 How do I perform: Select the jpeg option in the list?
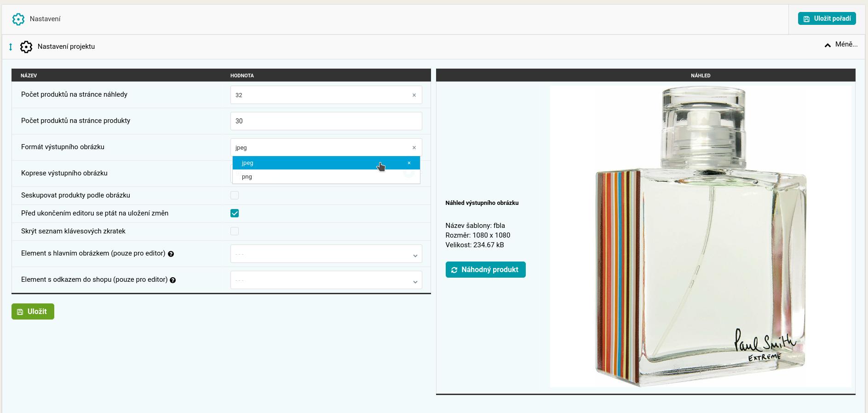326,163
